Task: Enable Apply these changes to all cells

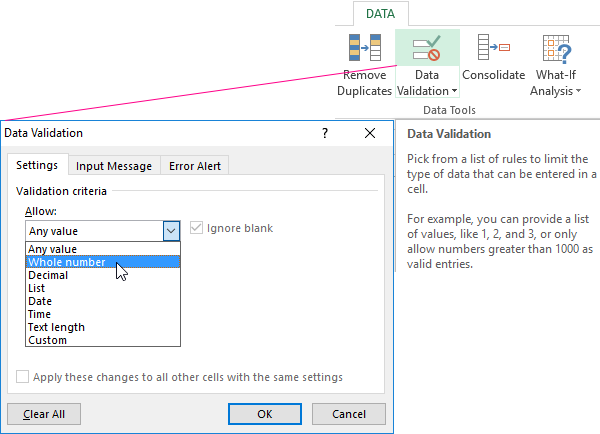Action: pos(23,378)
